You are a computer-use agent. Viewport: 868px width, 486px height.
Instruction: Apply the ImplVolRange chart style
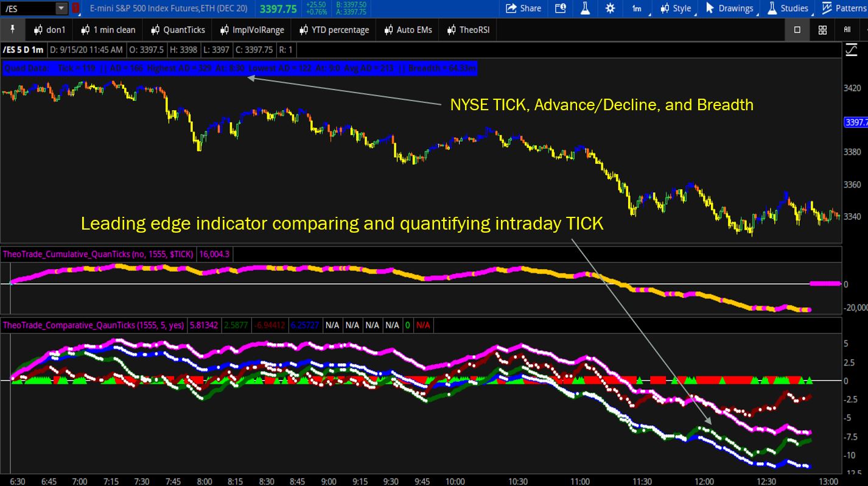251,29
